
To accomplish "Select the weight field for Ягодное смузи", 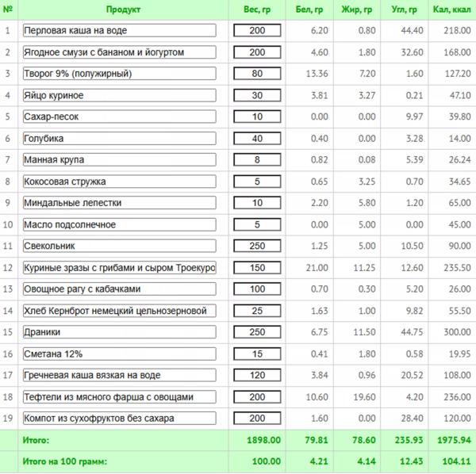I will click(x=257, y=52).
